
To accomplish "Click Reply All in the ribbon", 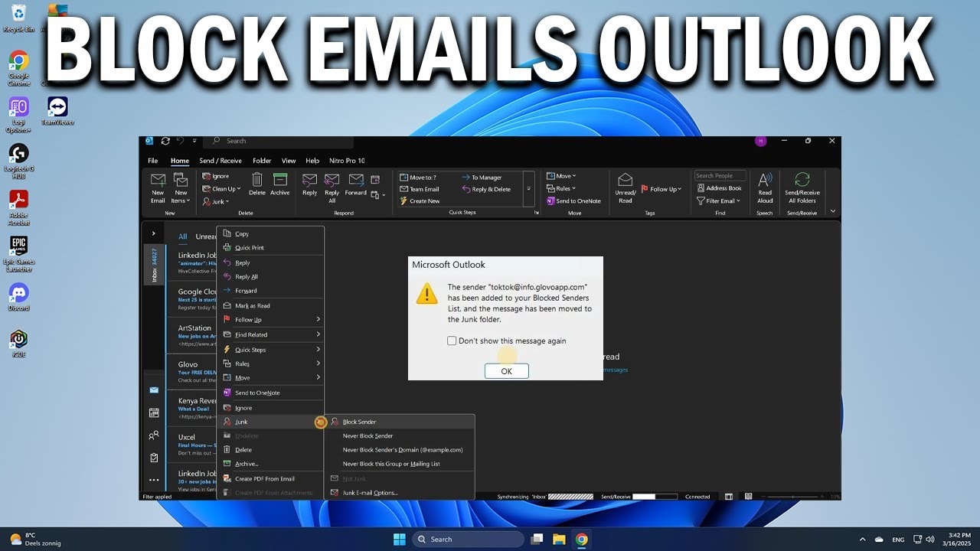I will pyautogui.click(x=332, y=187).
